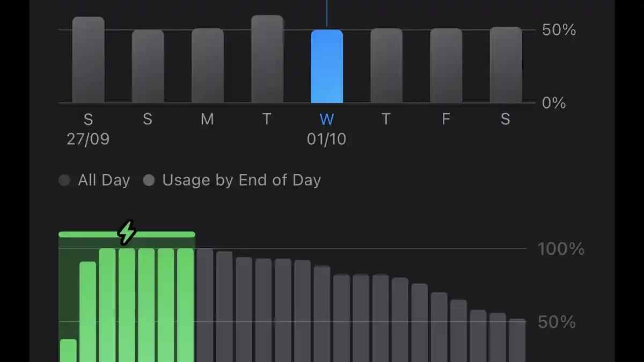Select Tuesday's tall battery usage bar

[x=267, y=59]
